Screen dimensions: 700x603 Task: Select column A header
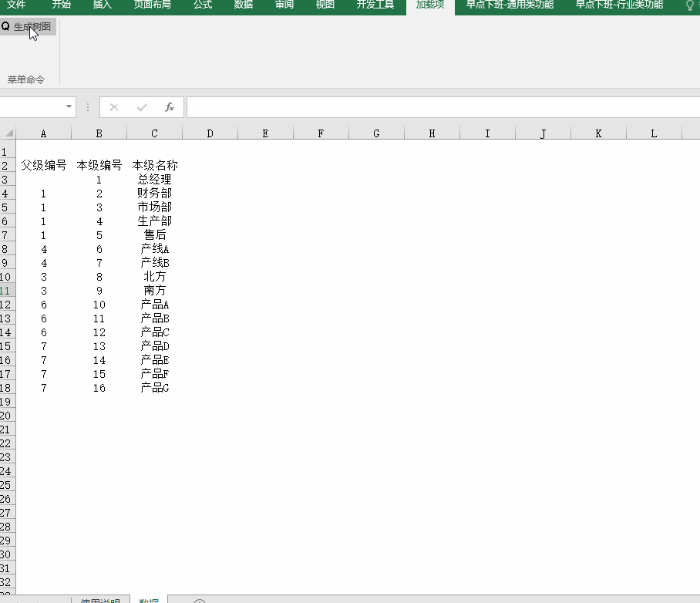(43, 133)
